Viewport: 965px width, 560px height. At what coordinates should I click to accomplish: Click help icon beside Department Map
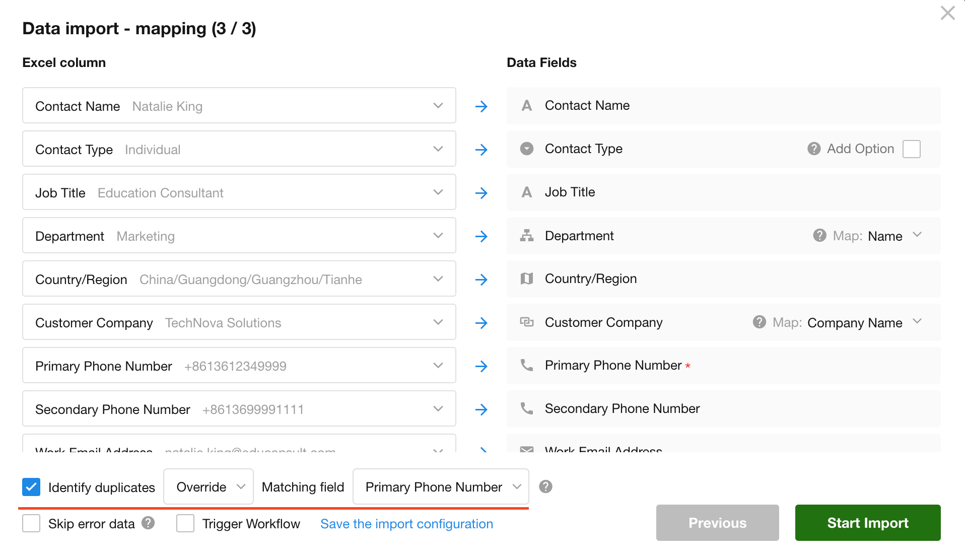pos(819,235)
